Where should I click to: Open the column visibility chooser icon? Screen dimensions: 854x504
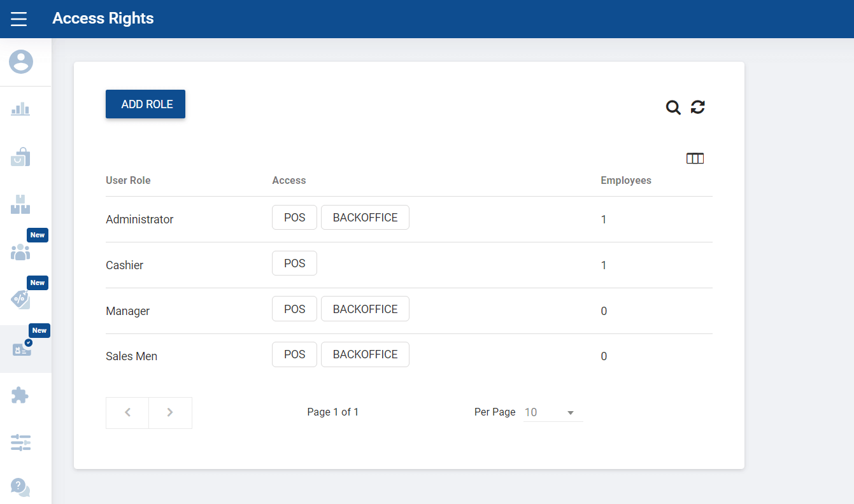tap(695, 158)
